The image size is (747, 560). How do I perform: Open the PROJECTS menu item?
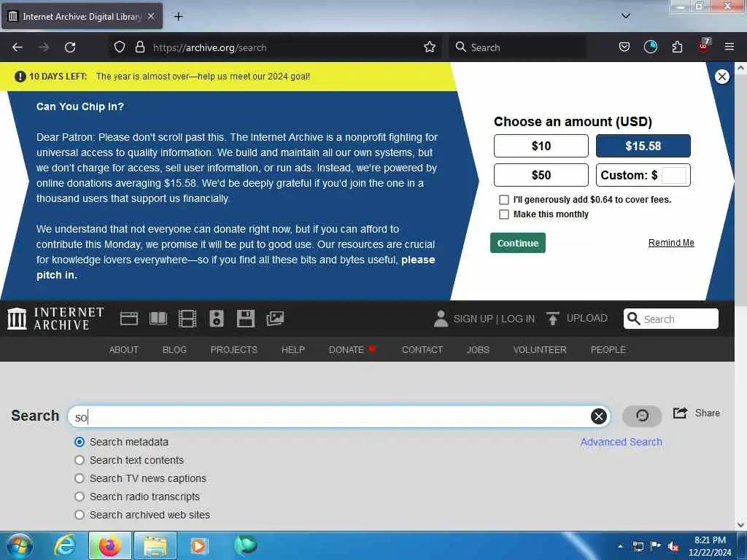(234, 349)
